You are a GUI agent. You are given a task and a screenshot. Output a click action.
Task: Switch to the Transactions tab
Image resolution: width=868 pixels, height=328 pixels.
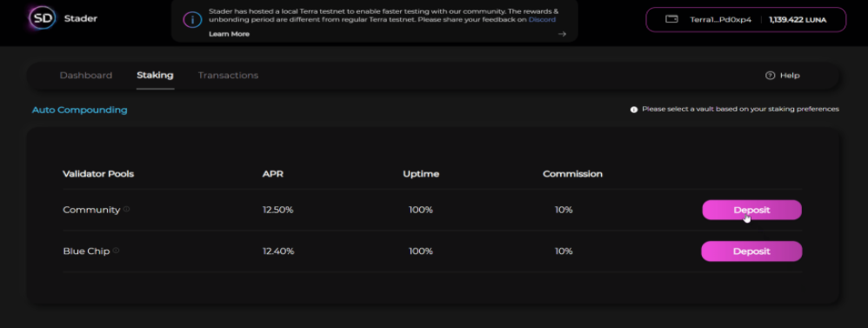point(228,76)
